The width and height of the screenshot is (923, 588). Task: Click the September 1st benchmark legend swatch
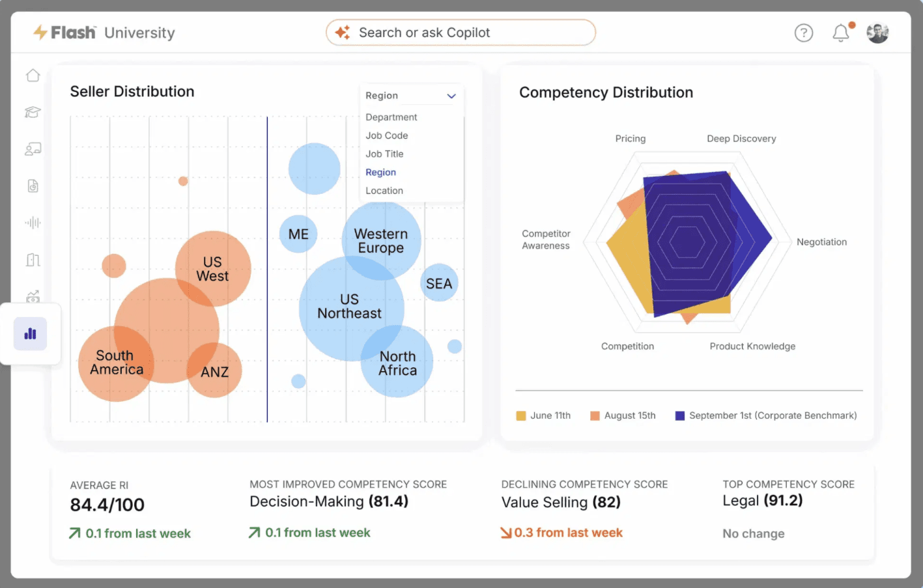coord(680,415)
